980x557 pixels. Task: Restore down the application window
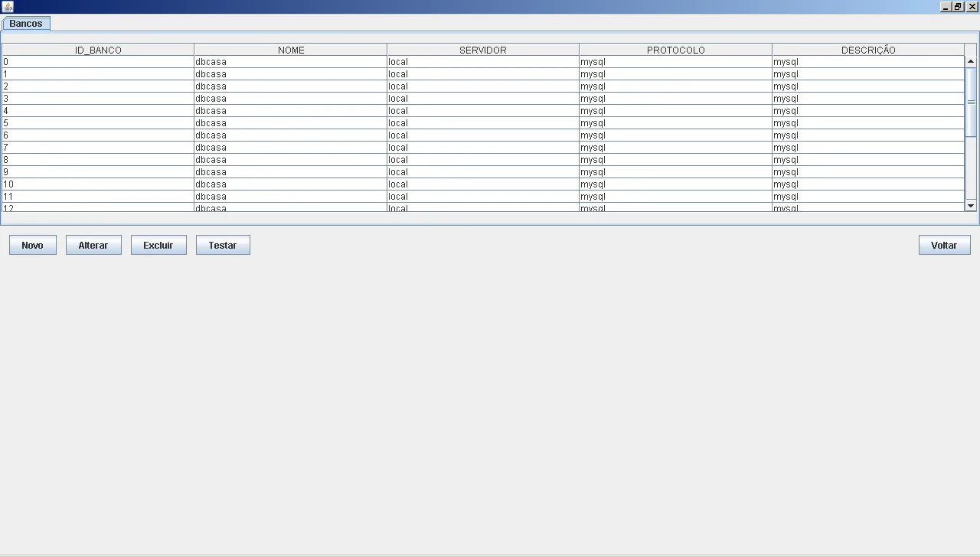tap(958, 7)
